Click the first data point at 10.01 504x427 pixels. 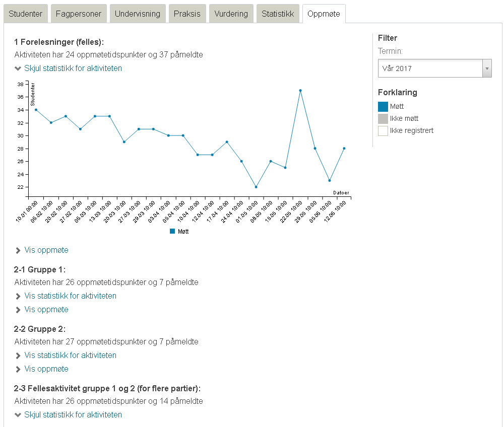[36, 110]
